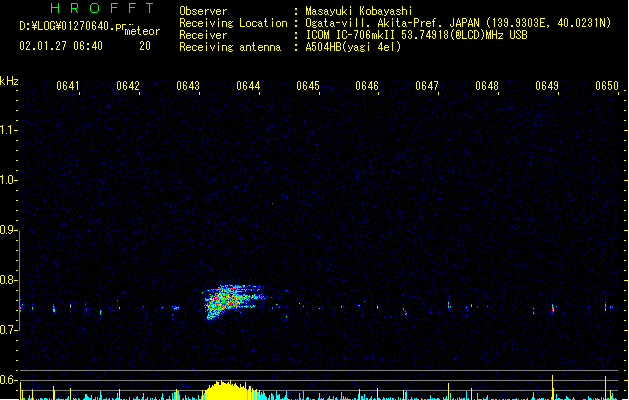The width and height of the screenshot is (629, 400).
Task: Click the HROFFT title text
Action: 102,8
